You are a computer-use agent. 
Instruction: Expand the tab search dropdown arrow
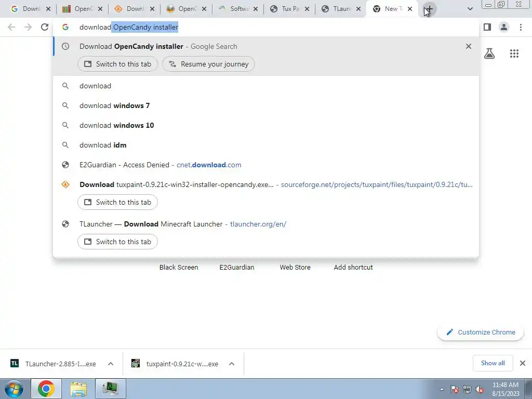[x=470, y=9]
